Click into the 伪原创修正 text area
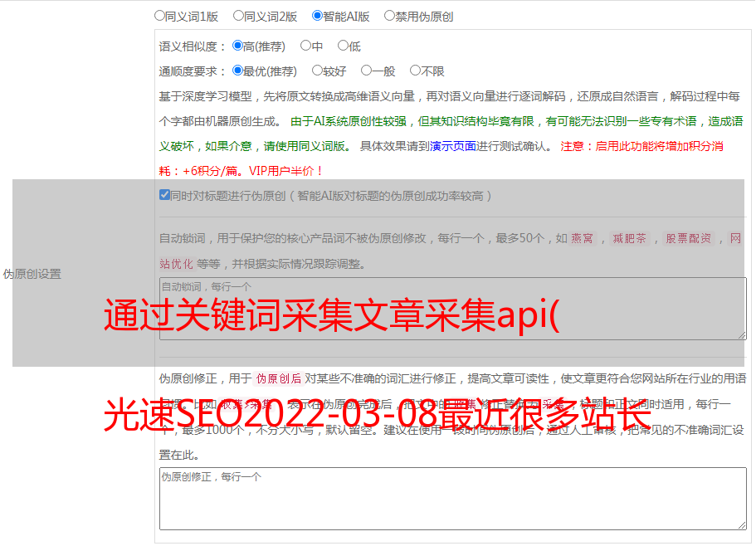756x546 pixels. click(x=451, y=500)
